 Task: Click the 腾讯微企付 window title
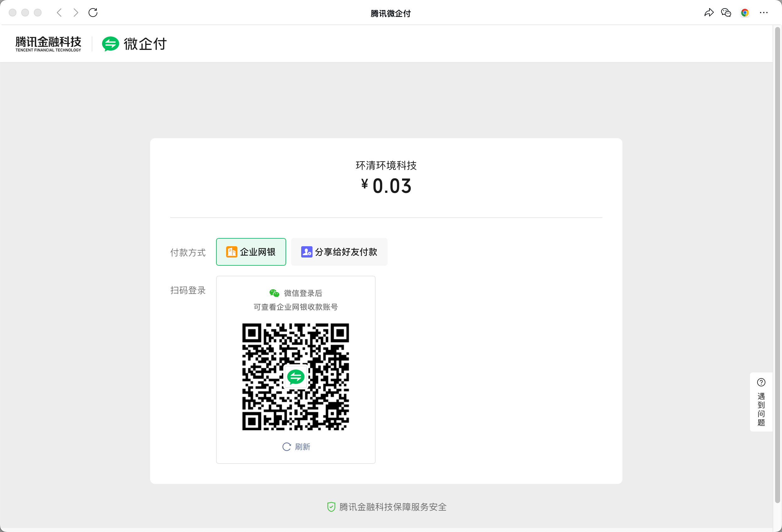tap(391, 14)
